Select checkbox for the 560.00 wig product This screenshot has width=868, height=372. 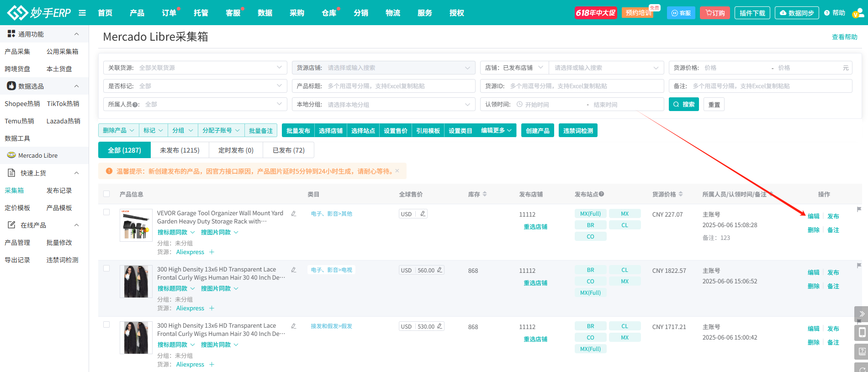tap(106, 268)
